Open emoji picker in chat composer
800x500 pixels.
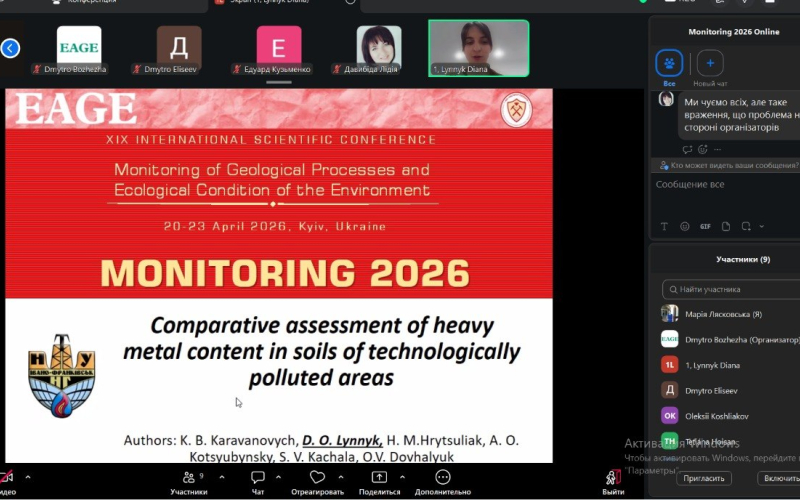pos(685,227)
